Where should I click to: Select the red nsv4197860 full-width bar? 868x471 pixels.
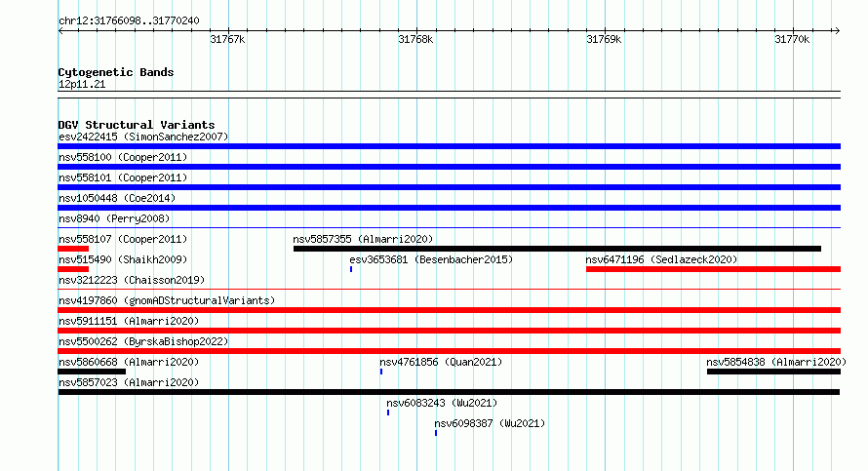(450, 310)
